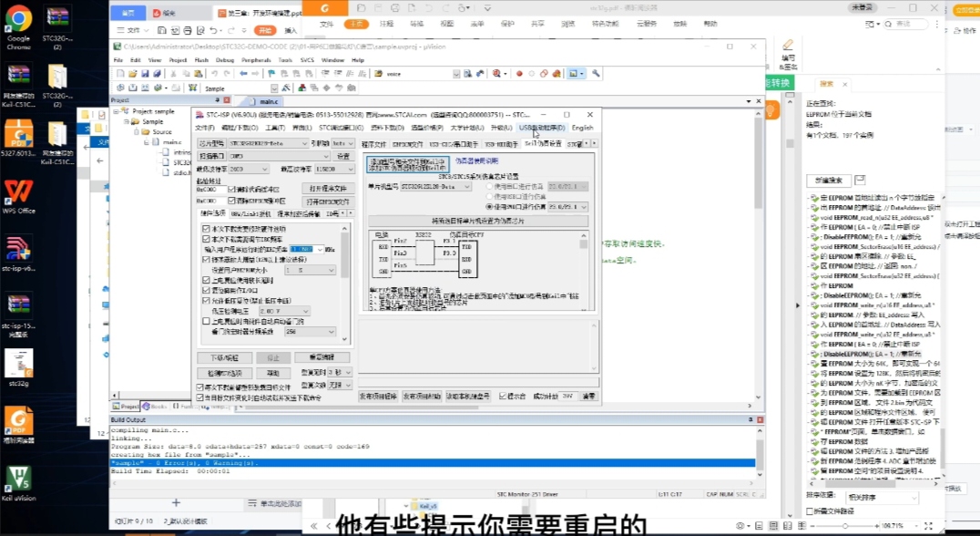This screenshot has width=980, height=536.
Task: Start debug session icon in µVision toolbar
Action: [x=496, y=74]
